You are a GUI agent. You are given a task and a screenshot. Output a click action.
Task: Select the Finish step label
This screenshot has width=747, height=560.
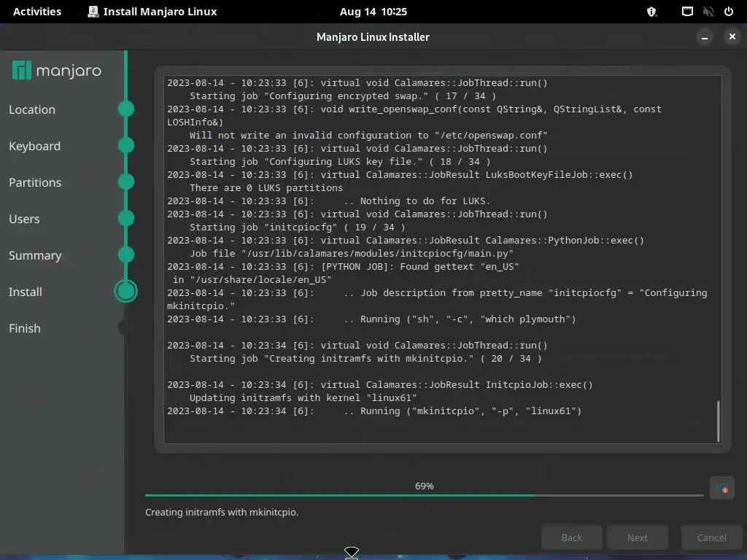point(24,329)
